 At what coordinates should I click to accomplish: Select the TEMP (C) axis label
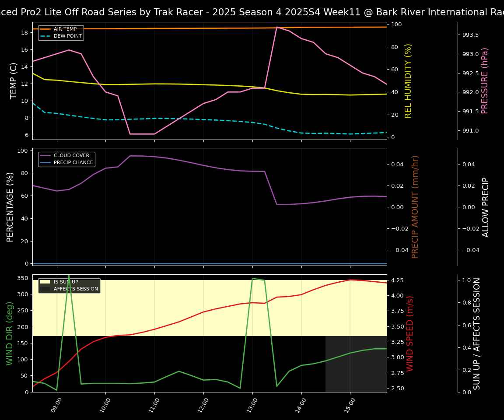(x=14, y=80)
